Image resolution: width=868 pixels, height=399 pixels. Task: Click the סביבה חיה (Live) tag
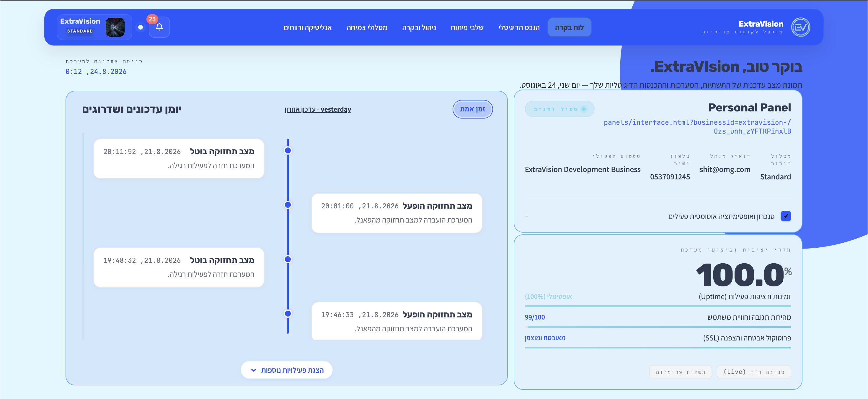[x=754, y=372]
